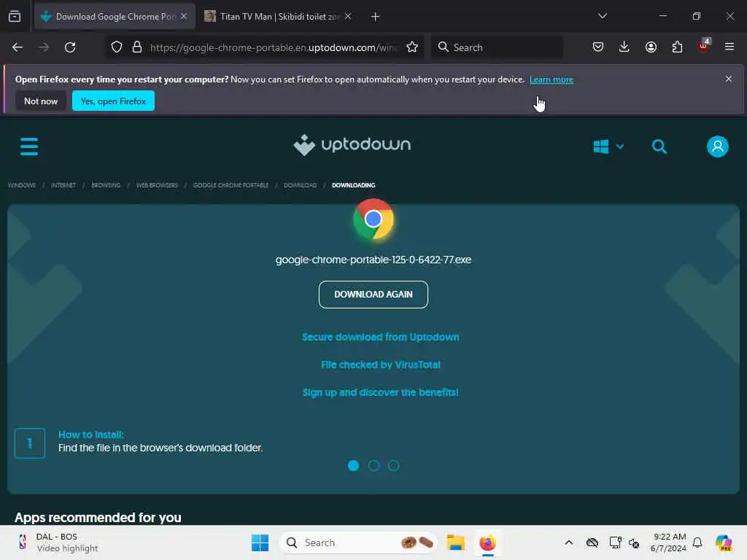Image resolution: width=747 pixels, height=560 pixels.
Task: Dismiss the Firefox startup notification bar
Action: pyautogui.click(x=729, y=79)
